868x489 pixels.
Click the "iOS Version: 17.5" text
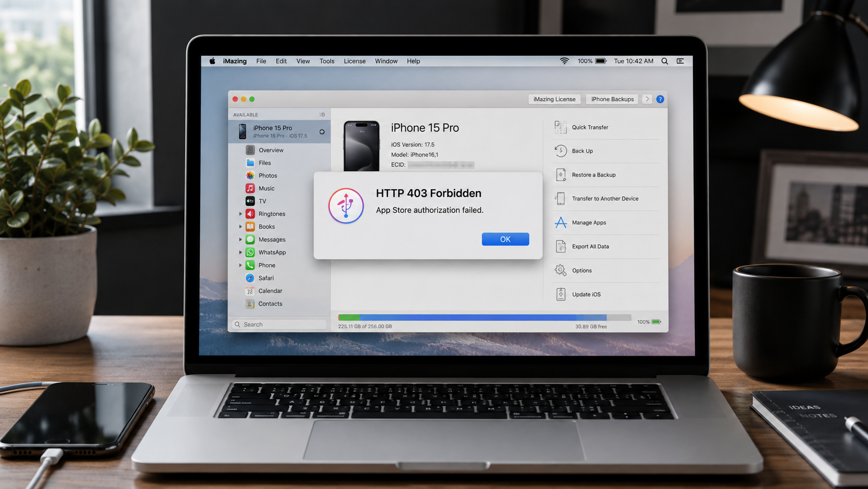pyautogui.click(x=413, y=145)
